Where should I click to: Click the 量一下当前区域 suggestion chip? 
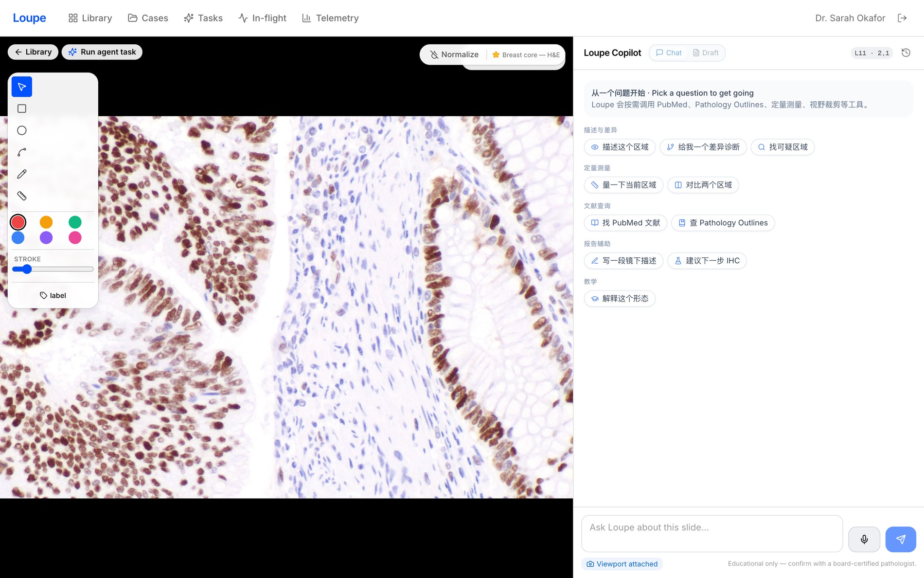click(x=623, y=185)
